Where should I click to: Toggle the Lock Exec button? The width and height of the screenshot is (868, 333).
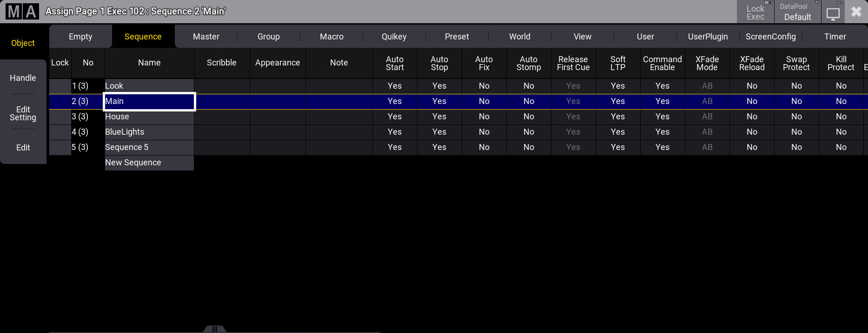click(755, 13)
